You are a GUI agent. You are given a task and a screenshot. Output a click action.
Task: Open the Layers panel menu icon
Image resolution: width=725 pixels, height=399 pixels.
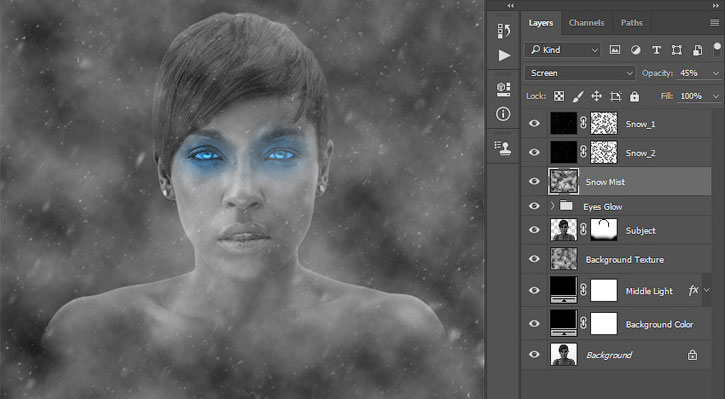point(714,23)
